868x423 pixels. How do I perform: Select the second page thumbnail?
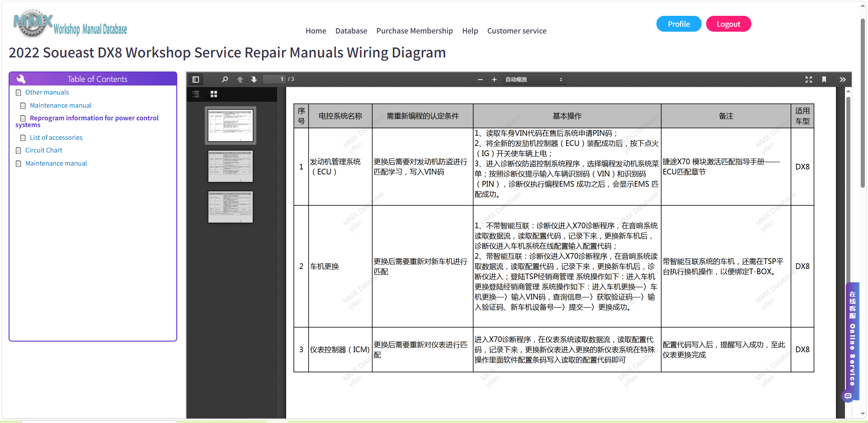[x=231, y=166]
